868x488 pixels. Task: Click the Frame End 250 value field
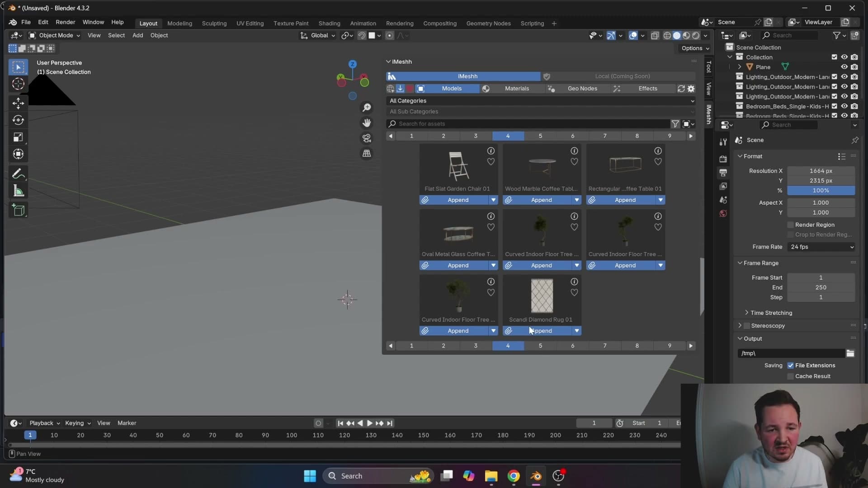pyautogui.click(x=821, y=287)
